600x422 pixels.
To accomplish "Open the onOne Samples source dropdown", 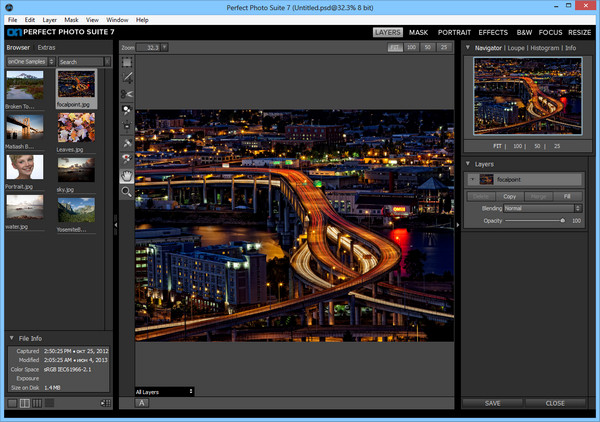I will (31, 62).
